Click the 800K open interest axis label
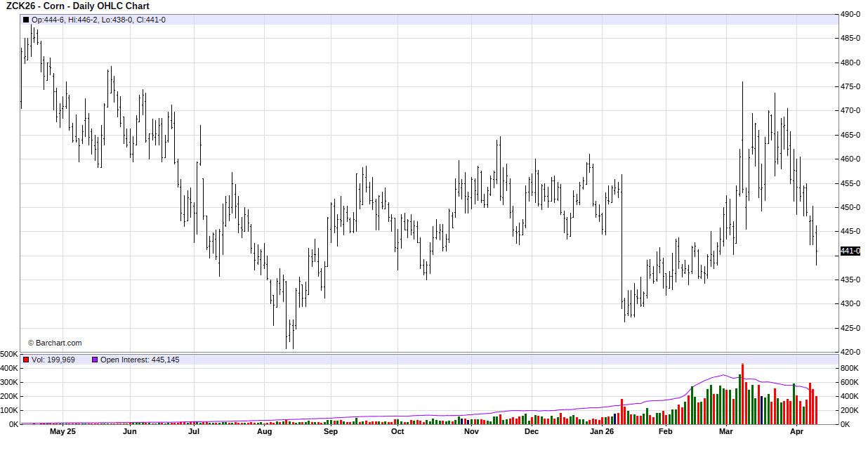This screenshot has width=868, height=453. (850, 368)
